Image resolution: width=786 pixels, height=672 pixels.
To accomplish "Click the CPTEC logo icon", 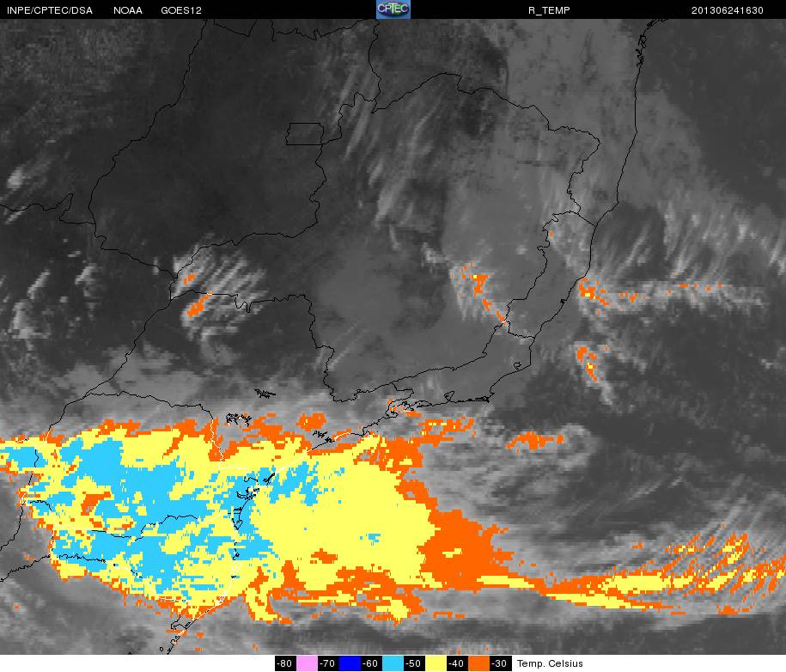I will (393, 9).
